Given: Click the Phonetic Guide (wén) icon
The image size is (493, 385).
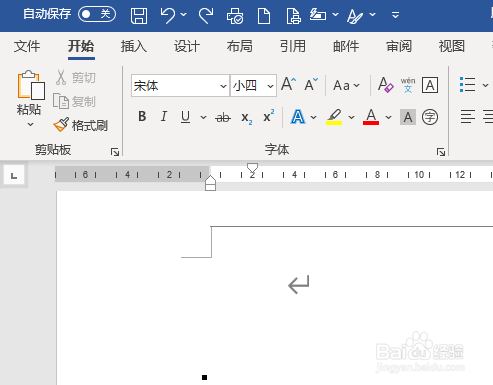Looking at the screenshot, I should click(408, 85).
